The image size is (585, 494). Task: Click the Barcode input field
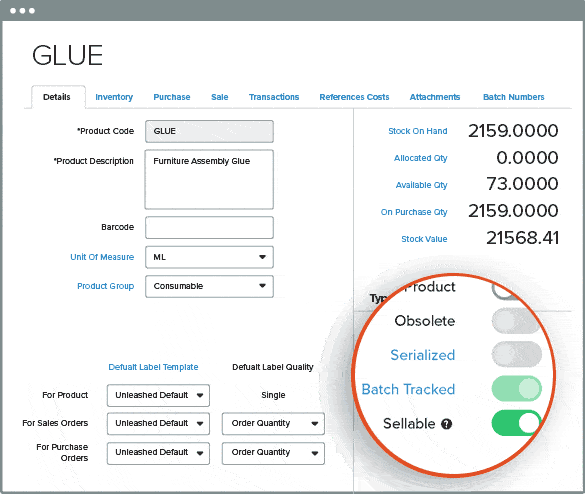209,227
